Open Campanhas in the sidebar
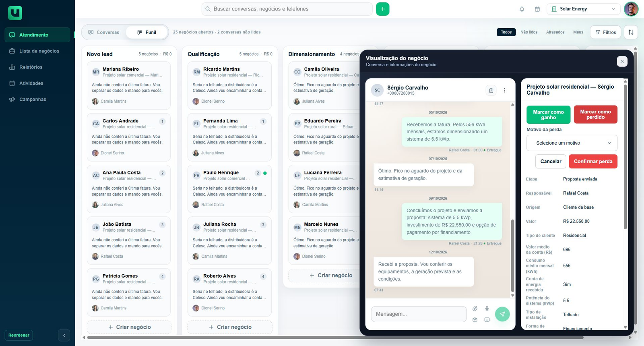This screenshot has height=346, width=644. [37, 99]
